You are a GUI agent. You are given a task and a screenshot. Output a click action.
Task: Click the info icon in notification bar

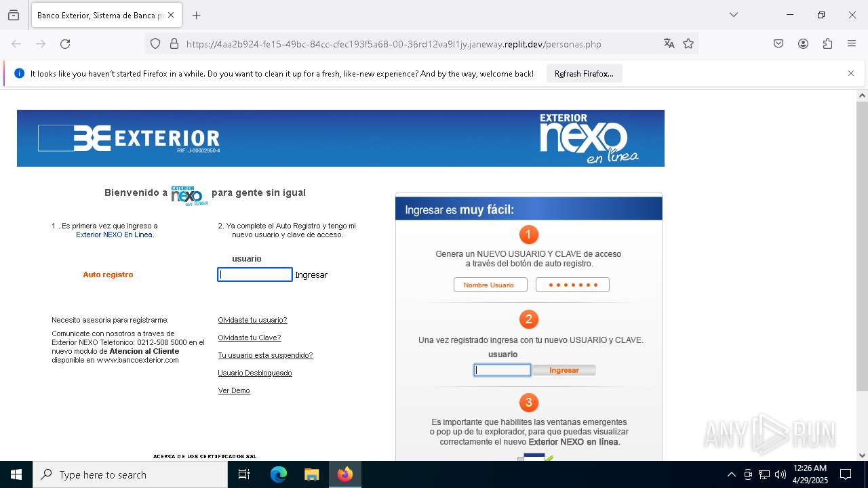pyautogui.click(x=19, y=73)
